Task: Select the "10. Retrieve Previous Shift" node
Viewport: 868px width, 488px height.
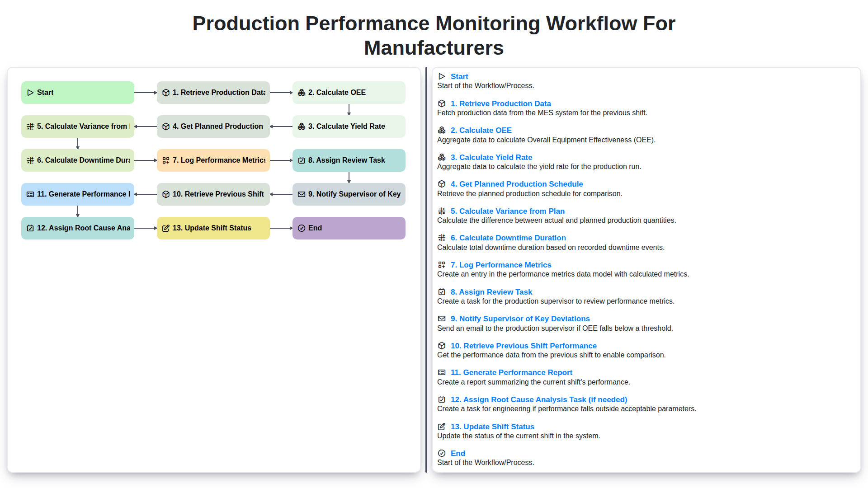Action: [x=213, y=194]
